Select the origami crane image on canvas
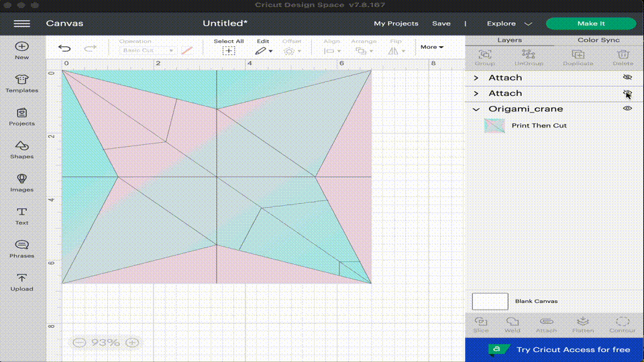The width and height of the screenshot is (644, 362). click(x=217, y=176)
